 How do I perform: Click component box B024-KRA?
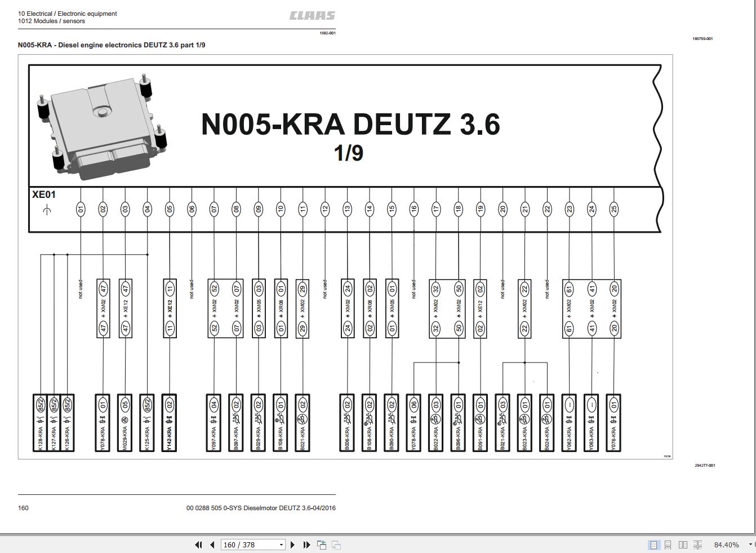546,423
